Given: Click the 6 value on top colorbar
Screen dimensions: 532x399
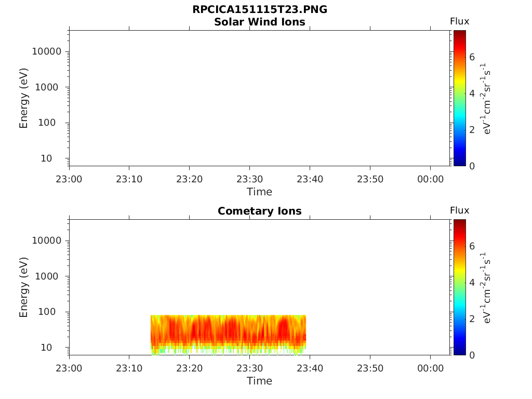Looking at the screenshot, I should point(472,57).
